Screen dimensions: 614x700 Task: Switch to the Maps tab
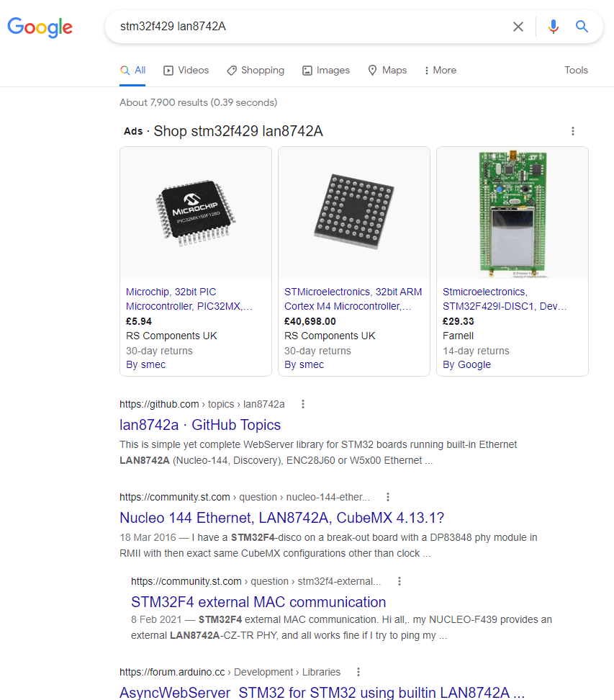click(x=387, y=70)
